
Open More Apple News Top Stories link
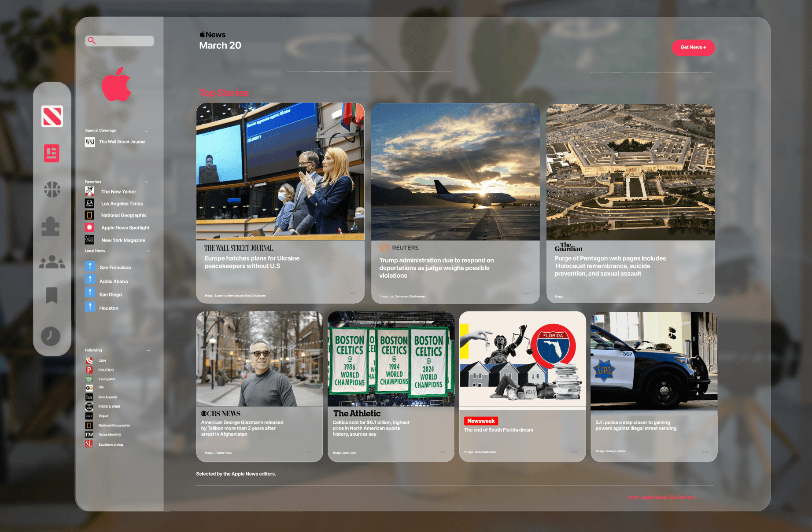click(x=662, y=497)
